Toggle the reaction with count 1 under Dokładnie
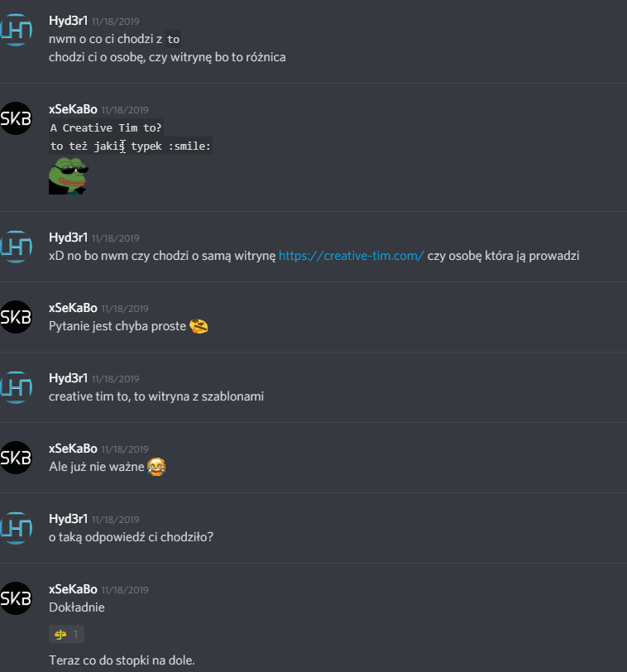This screenshot has height=672, width=627. (x=66, y=634)
